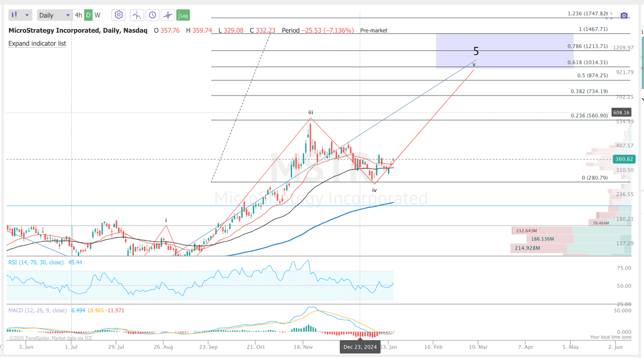Click the Dec 23, 2024 date marker
The image size is (644, 358).
click(x=360, y=347)
